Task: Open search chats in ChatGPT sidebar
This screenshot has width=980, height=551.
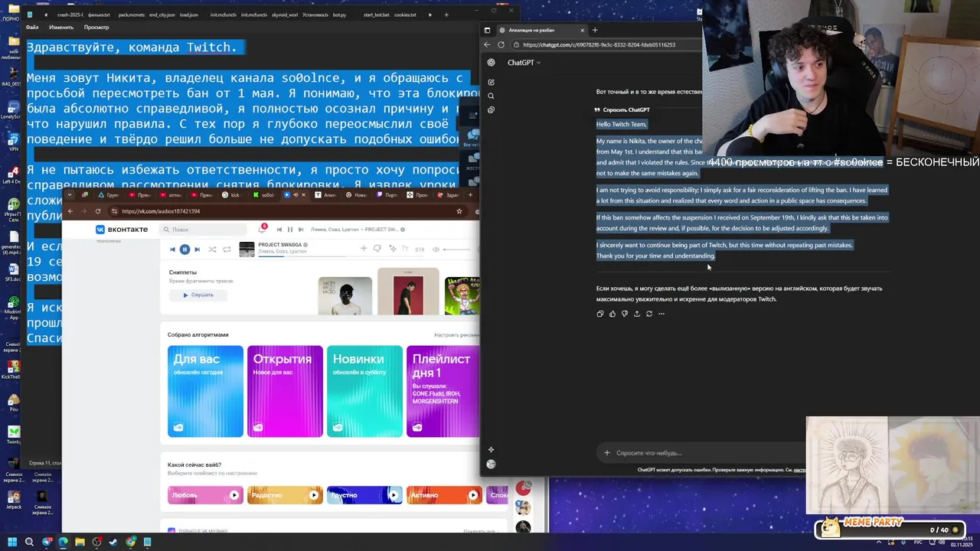Action: [x=491, y=96]
